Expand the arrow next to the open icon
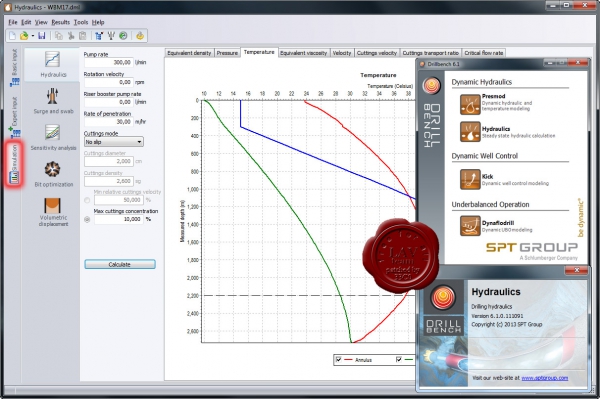This screenshot has width=600, height=399. point(33,36)
